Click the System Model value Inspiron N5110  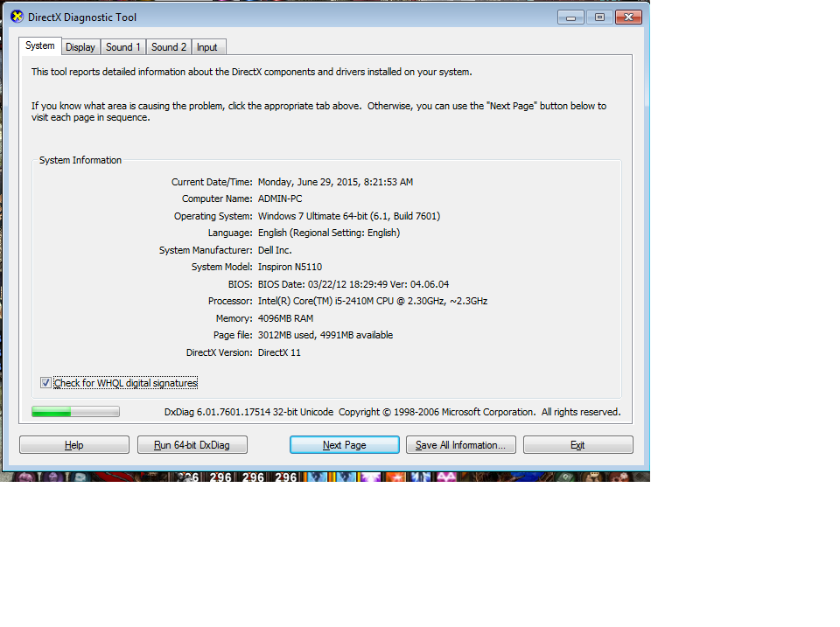pos(290,267)
